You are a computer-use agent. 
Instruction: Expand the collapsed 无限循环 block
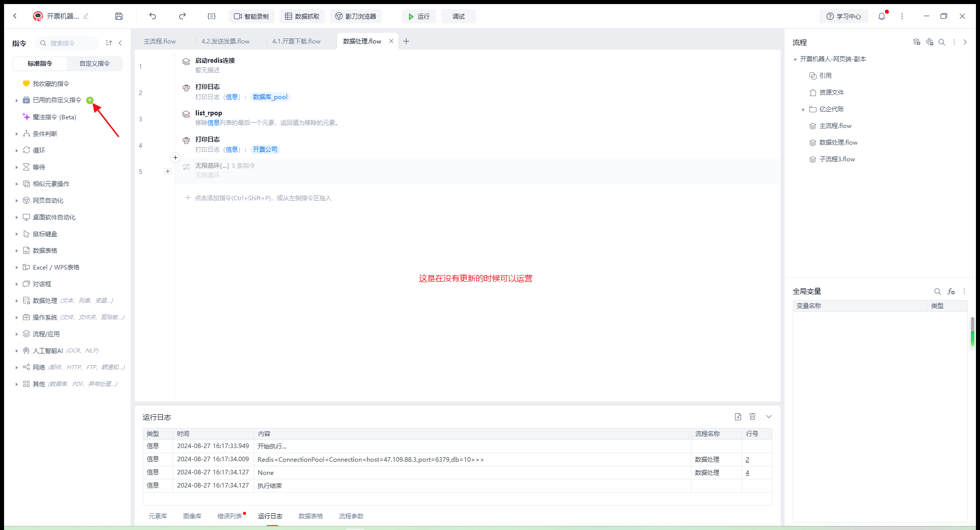point(168,171)
